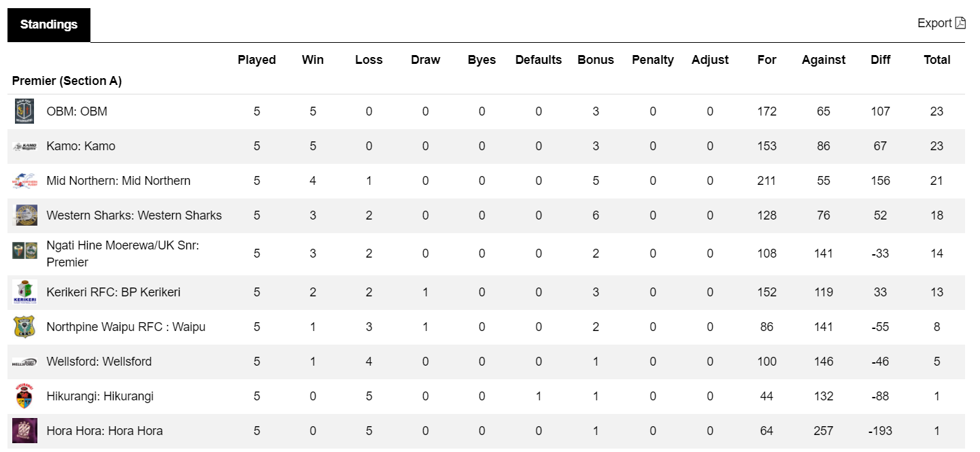980x452 pixels.
Task: Click the Export PDF icon
Action: [x=960, y=23]
